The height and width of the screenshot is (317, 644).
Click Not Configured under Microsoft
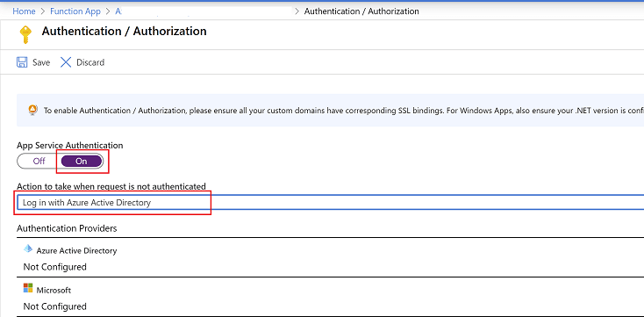point(54,306)
